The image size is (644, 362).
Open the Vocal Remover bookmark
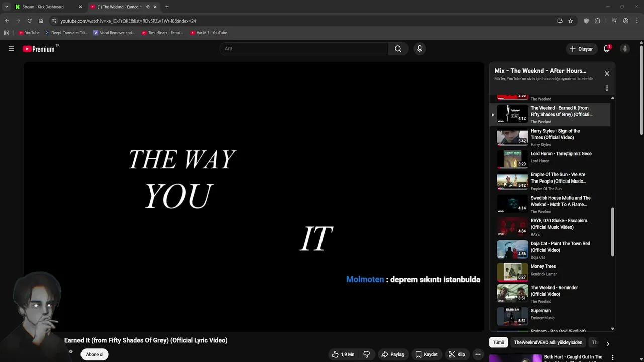114,33
